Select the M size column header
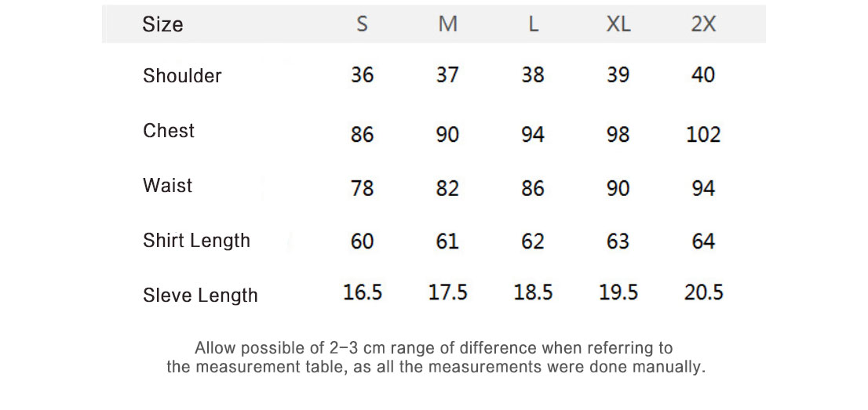868x410 pixels. point(447,24)
